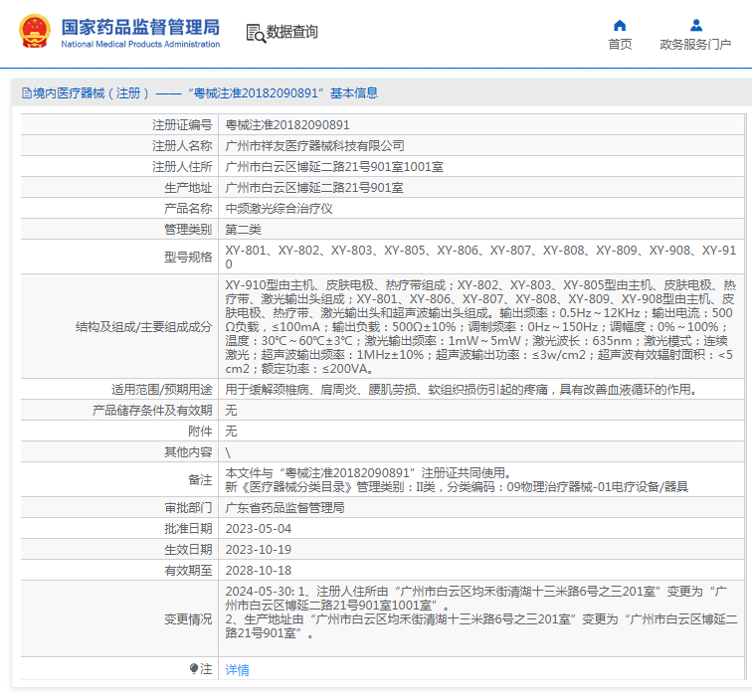This screenshot has height=700, width=752.
Task: Click the 政务服务门户 label
Action: 695,45
